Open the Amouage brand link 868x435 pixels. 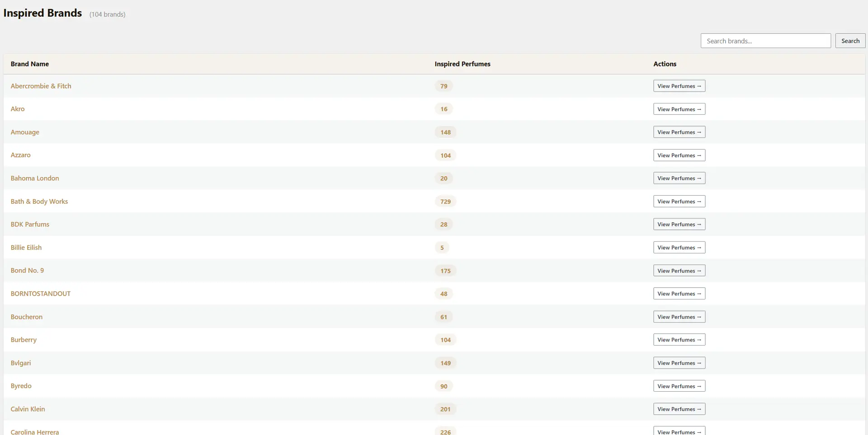pos(25,132)
